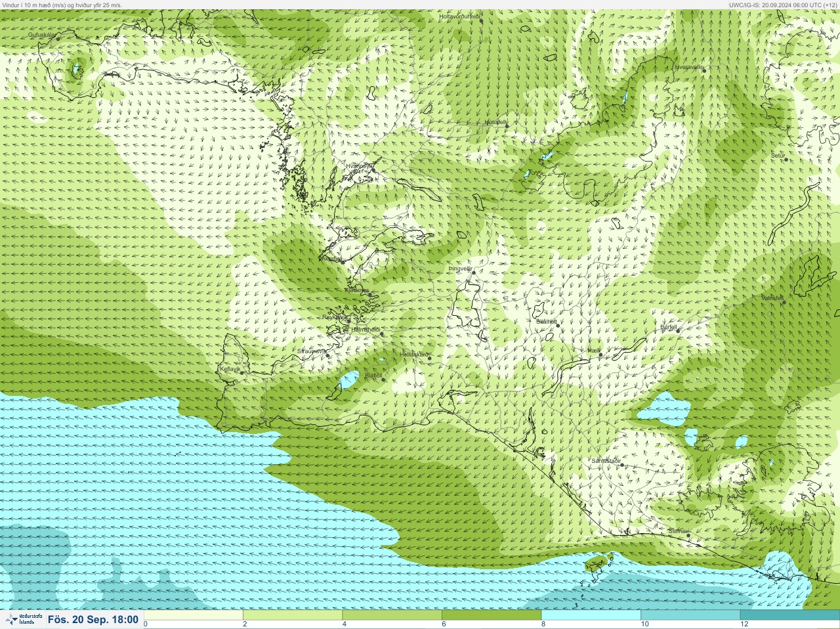This screenshot has height=629, width=840.
Task: Click the Sámsstaðir station label
Action: point(606,461)
